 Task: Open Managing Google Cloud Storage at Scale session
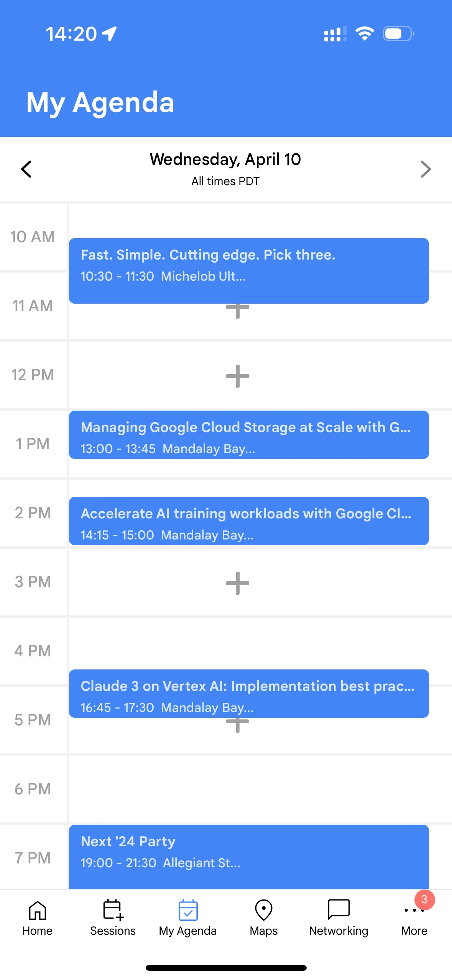click(x=249, y=435)
